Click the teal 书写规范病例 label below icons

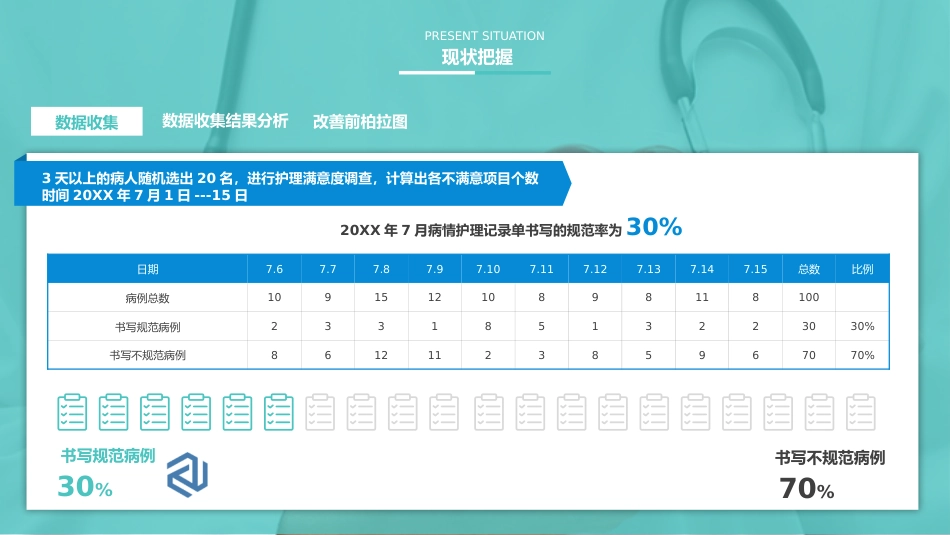pos(108,456)
